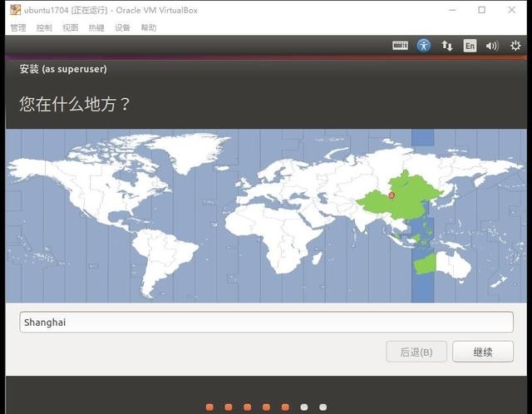
Task: Click the Shanghai location text field
Action: point(266,323)
